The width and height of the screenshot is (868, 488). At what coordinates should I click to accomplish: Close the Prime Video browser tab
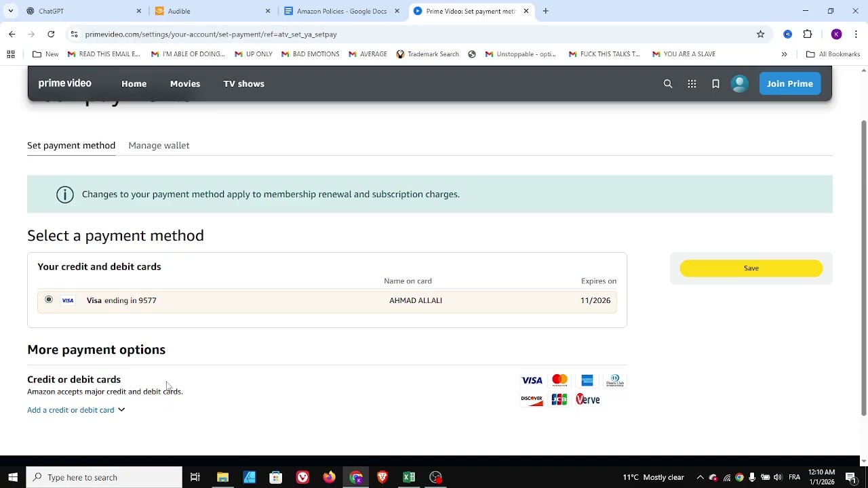click(x=526, y=11)
